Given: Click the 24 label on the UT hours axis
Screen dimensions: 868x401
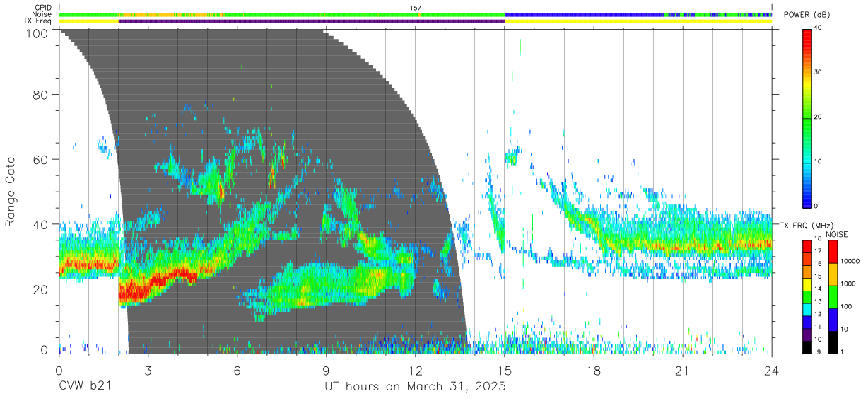Looking at the screenshot, I should tap(772, 371).
